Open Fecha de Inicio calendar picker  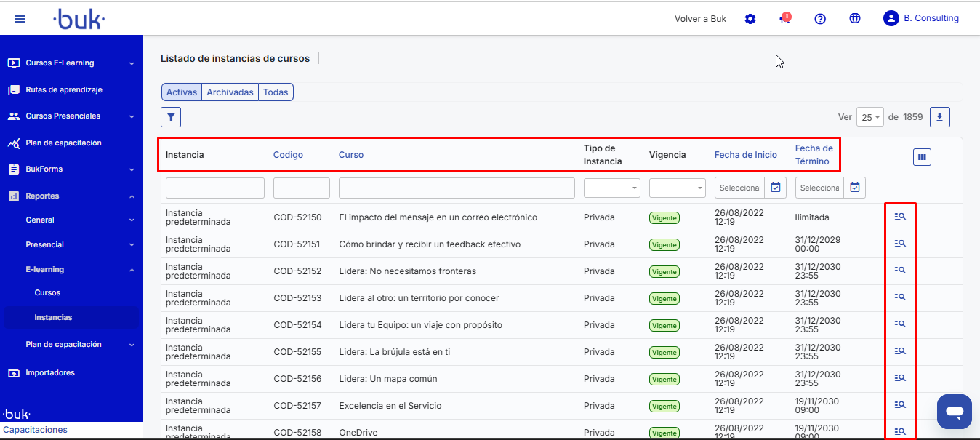click(776, 188)
